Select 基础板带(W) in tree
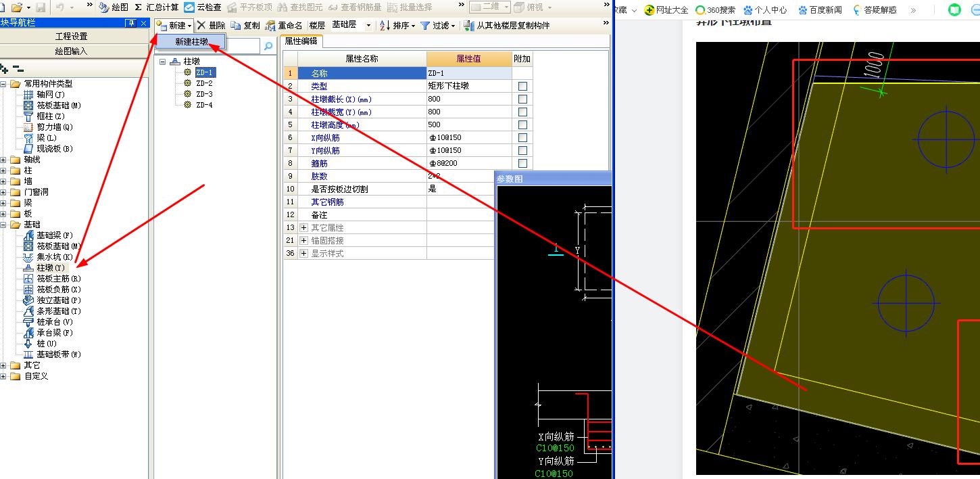Viewport: 980px width, 479px height. pos(59,355)
